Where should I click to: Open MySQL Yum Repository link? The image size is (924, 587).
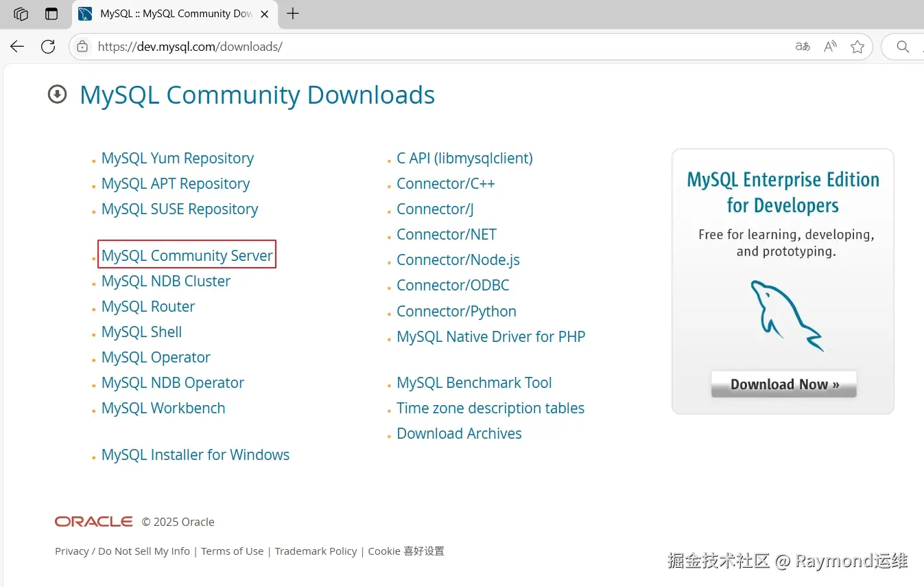point(177,159)
